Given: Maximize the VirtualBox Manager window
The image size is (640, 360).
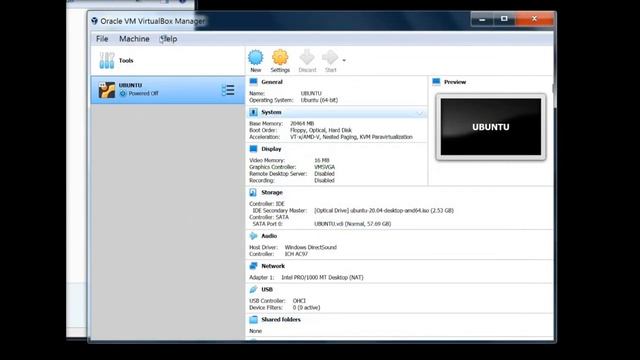Looking at the screenshot, I should point(504,19).
